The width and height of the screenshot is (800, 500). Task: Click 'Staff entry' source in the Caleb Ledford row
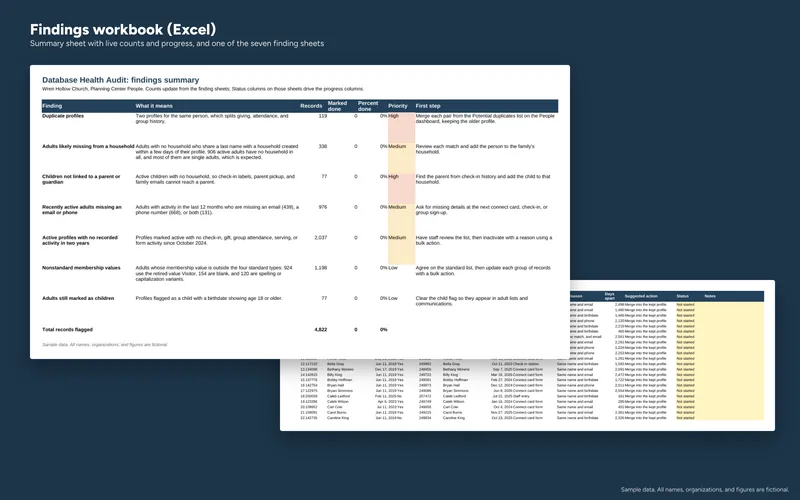tap(523, 396)
